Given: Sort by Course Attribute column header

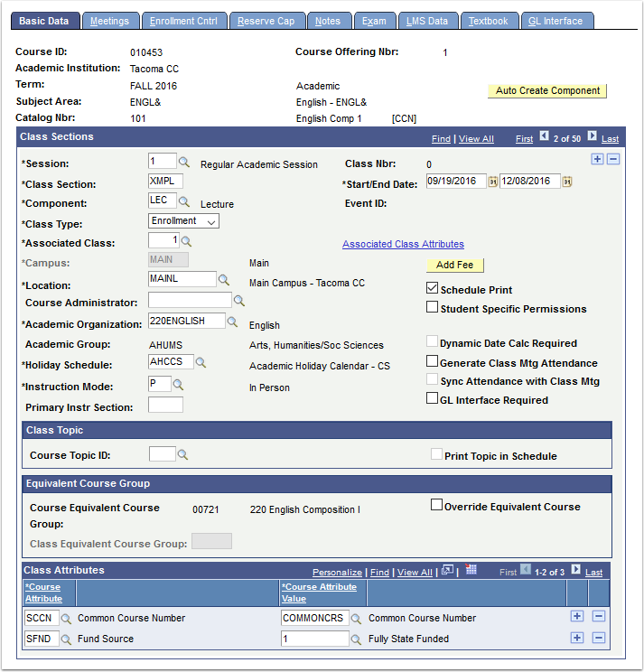Looking at the screenshot, I should [43, 593].
